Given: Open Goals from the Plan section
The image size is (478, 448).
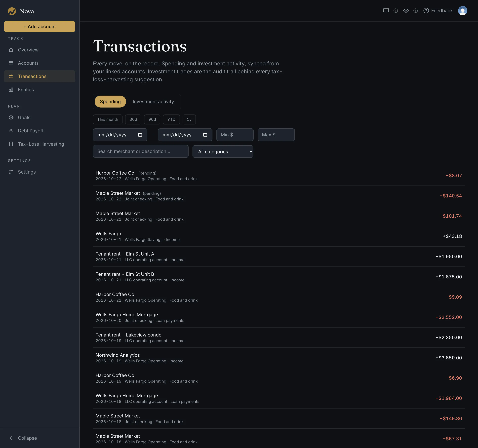Looking at the screenshot, I should (x=40, y=117).
